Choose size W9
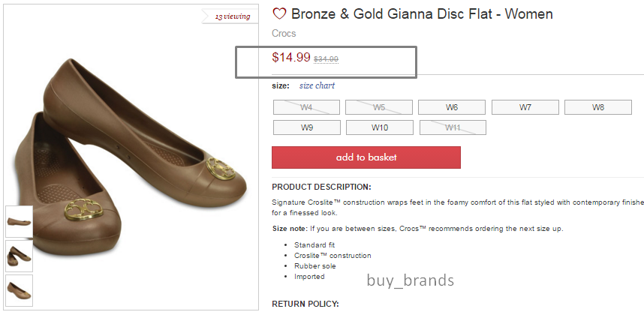 [x=306, y=127]
